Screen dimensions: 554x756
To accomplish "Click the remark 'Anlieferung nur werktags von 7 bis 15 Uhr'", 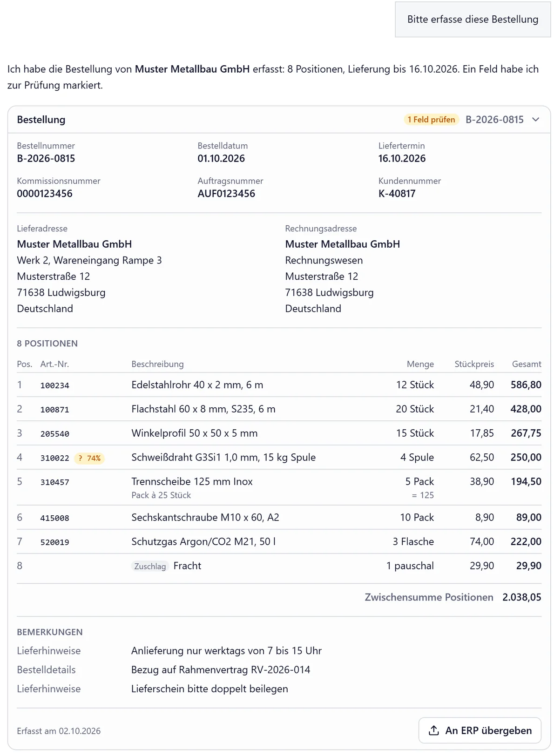I will coord(226,651).
